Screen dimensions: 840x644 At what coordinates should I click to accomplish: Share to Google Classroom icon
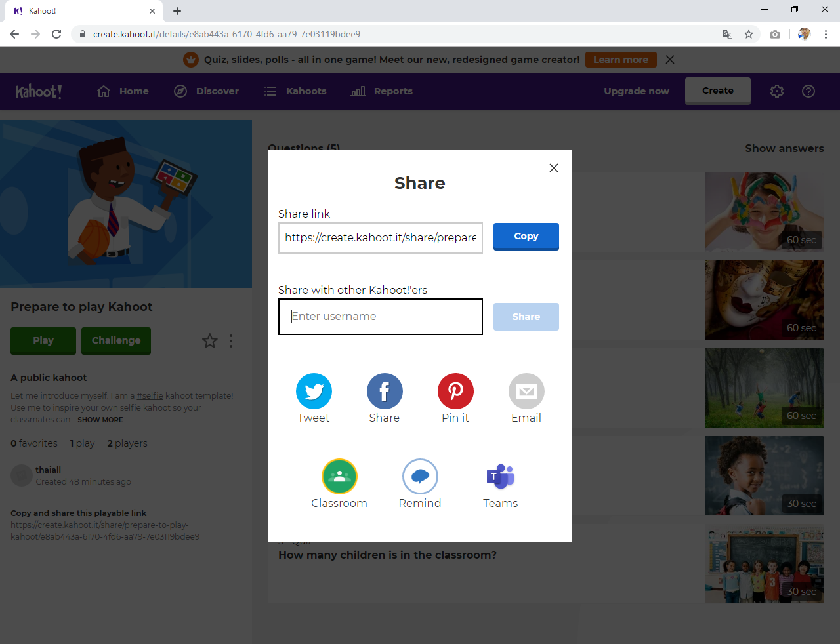point(339,477)
